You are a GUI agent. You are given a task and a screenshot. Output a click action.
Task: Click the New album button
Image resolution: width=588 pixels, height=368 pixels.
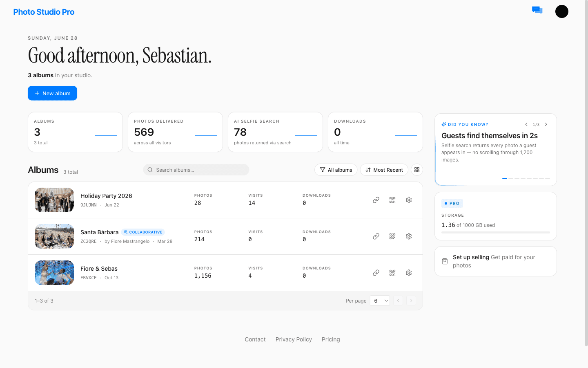click(x=52, y=93)
